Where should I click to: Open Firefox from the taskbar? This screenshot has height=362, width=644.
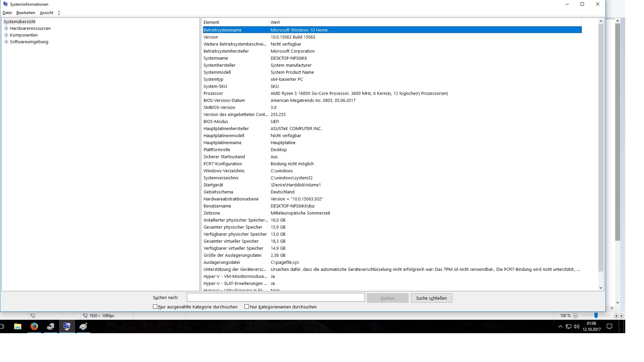(34, 326)
